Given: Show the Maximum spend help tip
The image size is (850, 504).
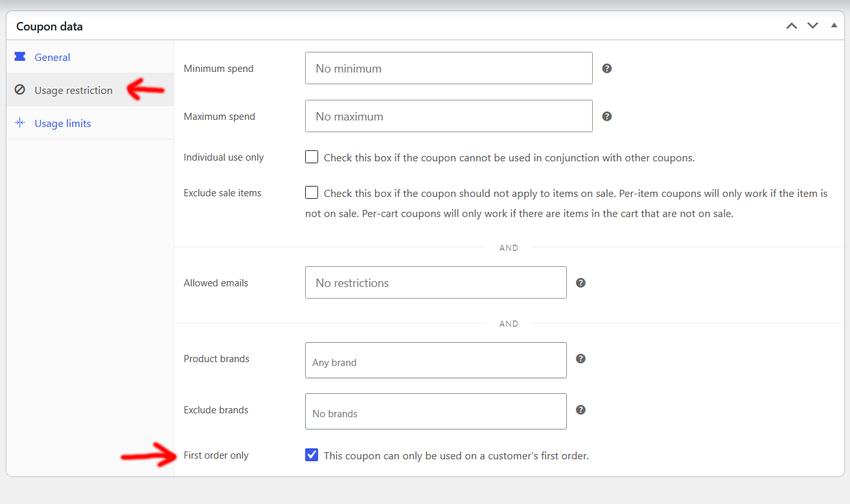Looking at the screenshot, I should pyautogui.click(x=607, y=117).
